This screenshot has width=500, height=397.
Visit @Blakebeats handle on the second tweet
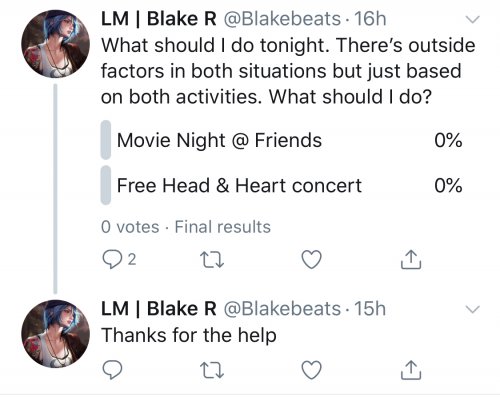tap(282, 309)
